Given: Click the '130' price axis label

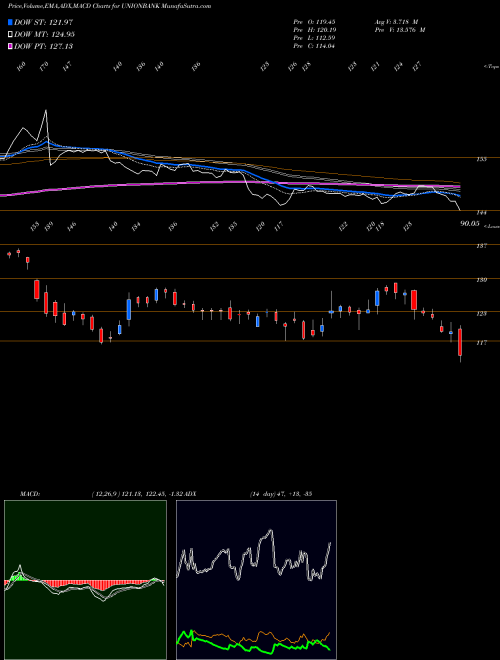Looking at the screenshot, I should tap(481, 280).
